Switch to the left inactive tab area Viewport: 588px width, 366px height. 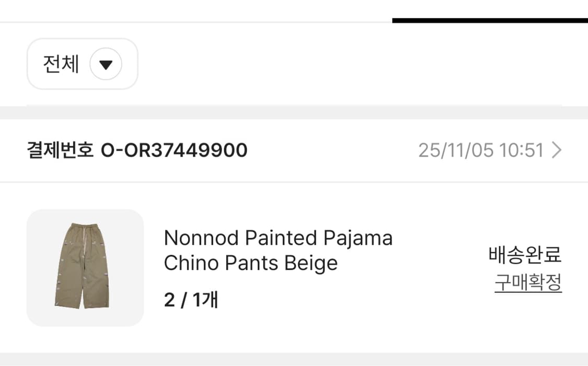(x=196, y=10)
